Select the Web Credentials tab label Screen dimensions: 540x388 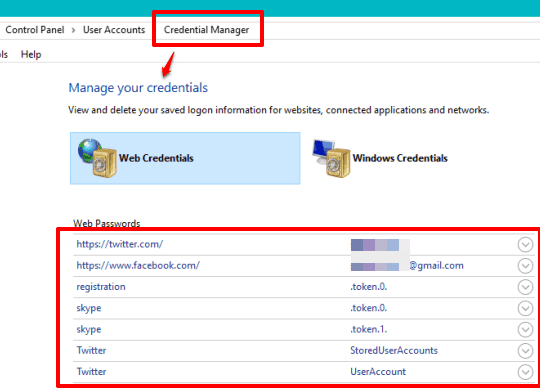pos(156,158)
